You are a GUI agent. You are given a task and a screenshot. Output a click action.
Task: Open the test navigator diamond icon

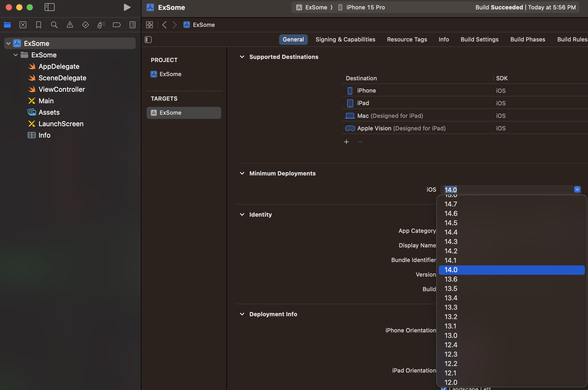pyautogui.click(x=85, y=25)
